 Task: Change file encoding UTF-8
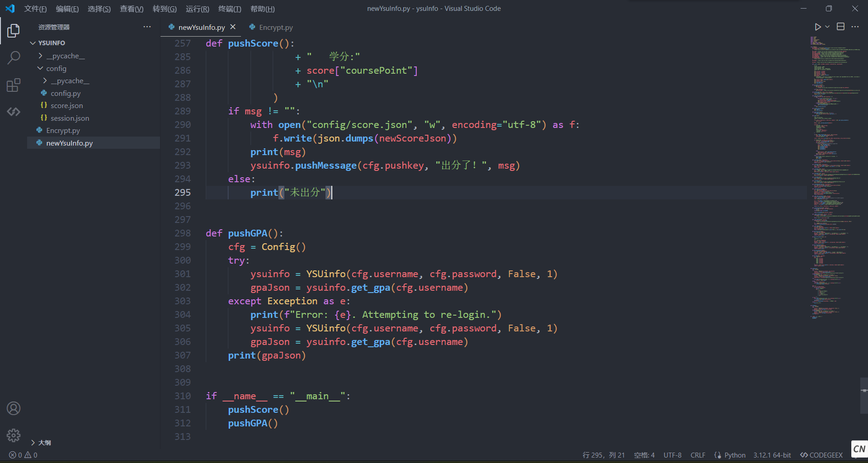[x=672, y=455]
